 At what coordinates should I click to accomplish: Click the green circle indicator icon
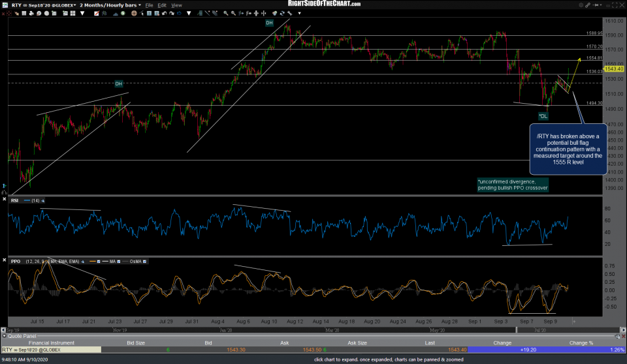pyautogui.click(x=123, y=13)
